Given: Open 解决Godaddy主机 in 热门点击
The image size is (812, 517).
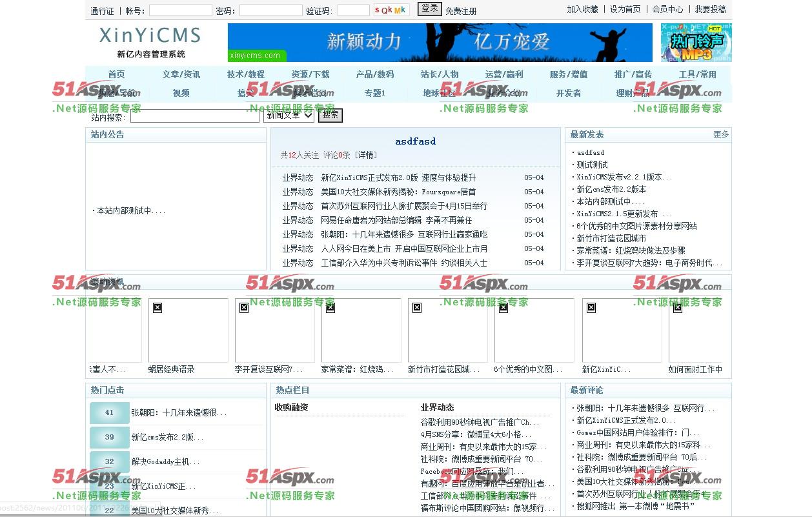Looking at the screenshot, I should 165,461.
